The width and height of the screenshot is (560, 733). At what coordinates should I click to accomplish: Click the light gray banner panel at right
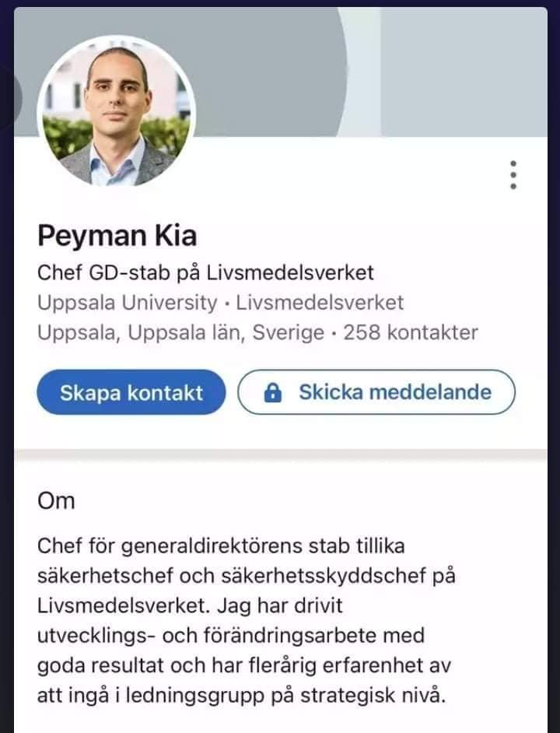tap(463, 72)
